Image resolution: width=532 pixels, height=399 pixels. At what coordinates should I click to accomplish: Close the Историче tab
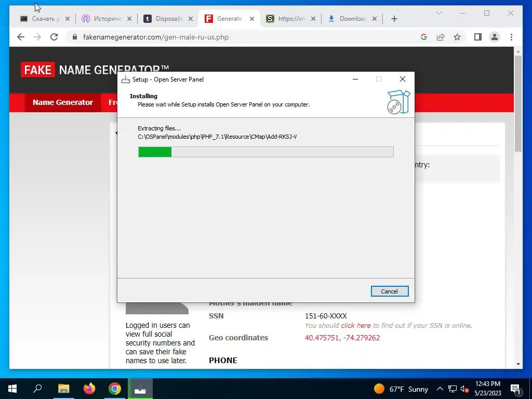tap(129, 19)
